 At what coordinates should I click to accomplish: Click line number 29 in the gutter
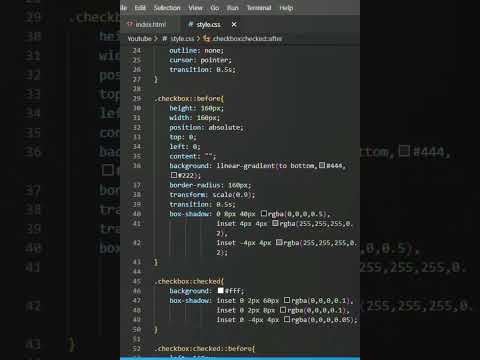pyautogui.click(x=137, y=99)
